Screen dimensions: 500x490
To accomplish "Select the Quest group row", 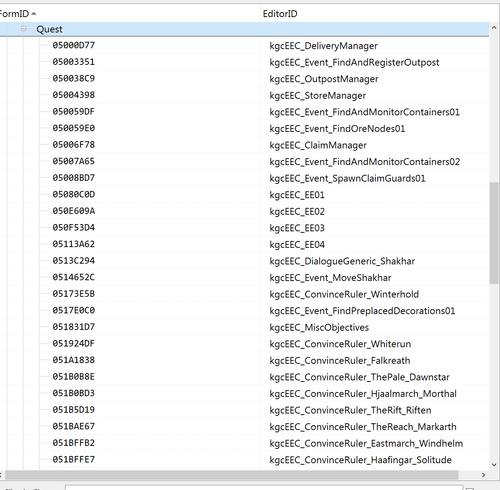I will point(244,29).
